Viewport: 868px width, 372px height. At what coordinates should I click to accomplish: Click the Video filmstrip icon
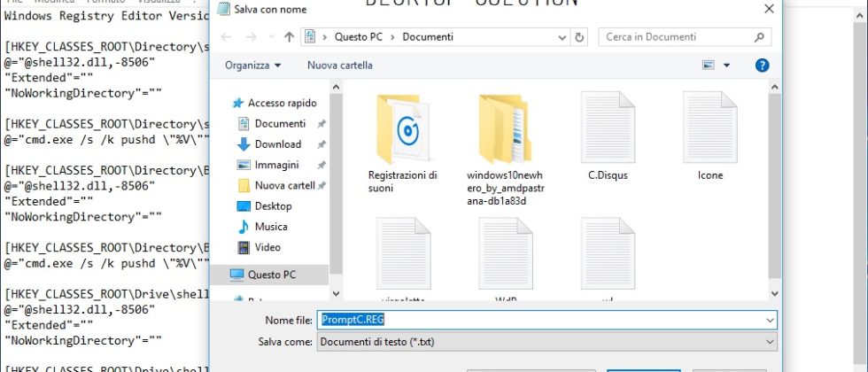tap(244, 247)
